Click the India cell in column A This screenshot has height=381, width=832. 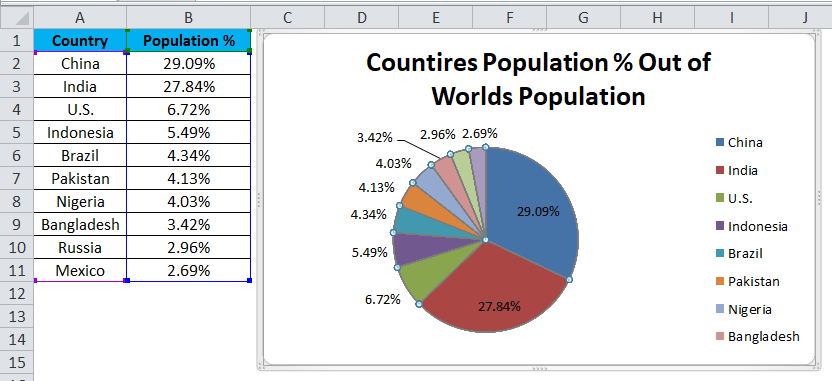(x=80, y=86)
